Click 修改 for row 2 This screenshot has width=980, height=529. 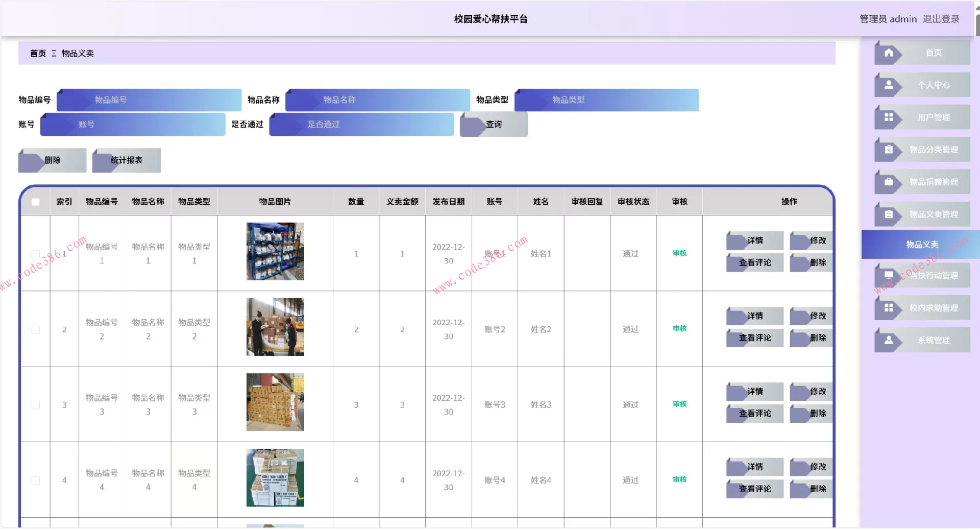pyautogui.click(x=812, y=316)
